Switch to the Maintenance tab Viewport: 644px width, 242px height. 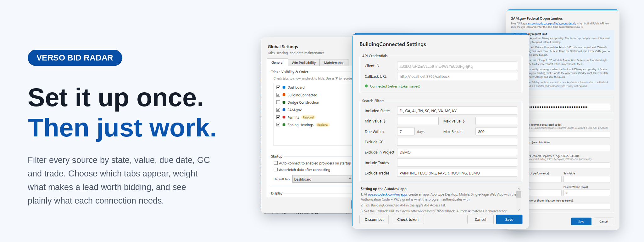point(334,63)
